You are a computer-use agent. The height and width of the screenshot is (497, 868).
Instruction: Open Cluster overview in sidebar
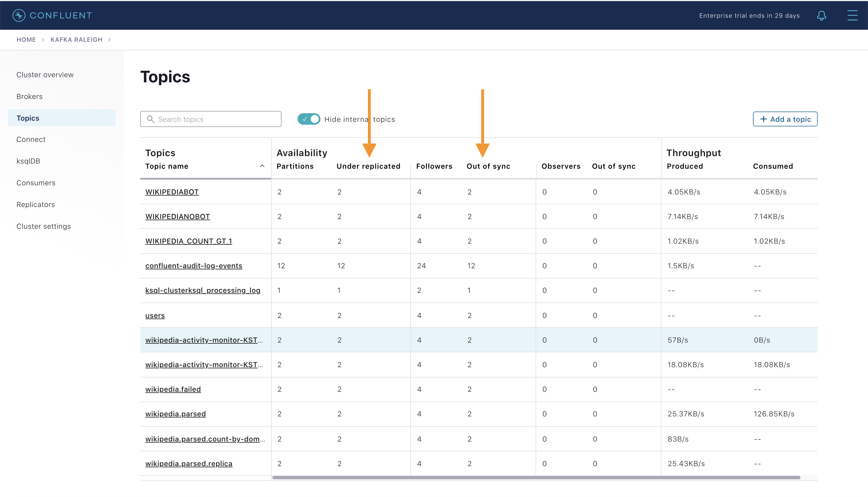point(45,75)
